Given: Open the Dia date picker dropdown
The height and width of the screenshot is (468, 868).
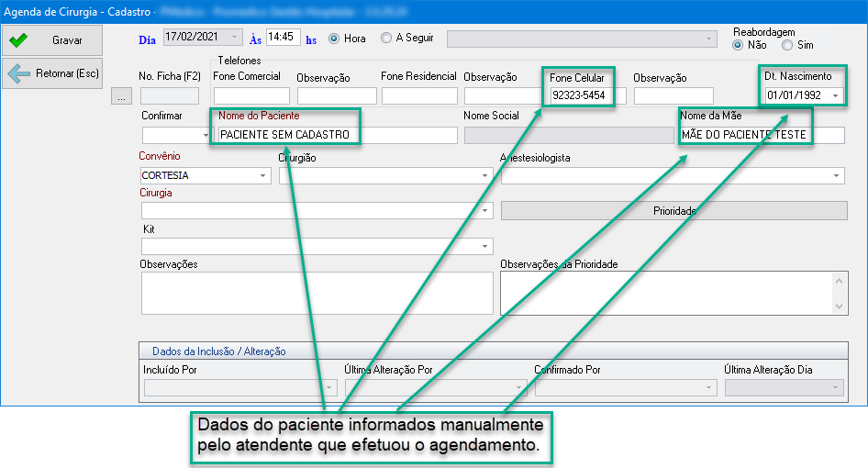Looking at the screenshot, I should click(x=235, y=38).
